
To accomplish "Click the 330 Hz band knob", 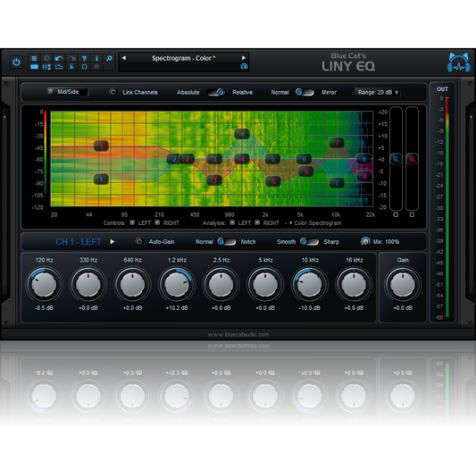I will pyautogui.click(x=88, y=284).
